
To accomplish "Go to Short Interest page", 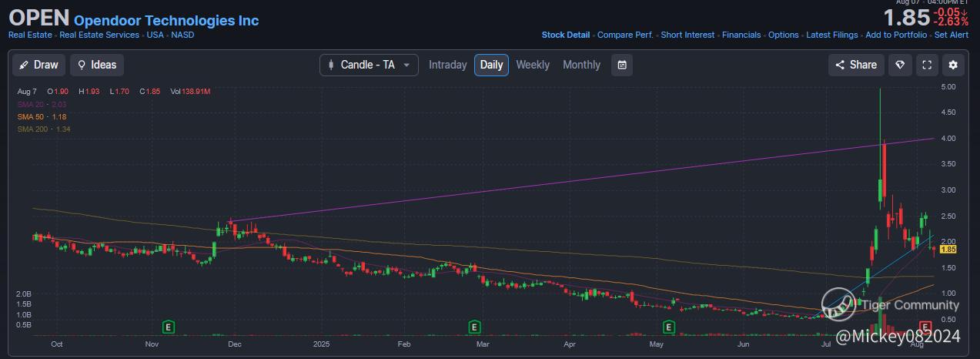I will (687, 35).
